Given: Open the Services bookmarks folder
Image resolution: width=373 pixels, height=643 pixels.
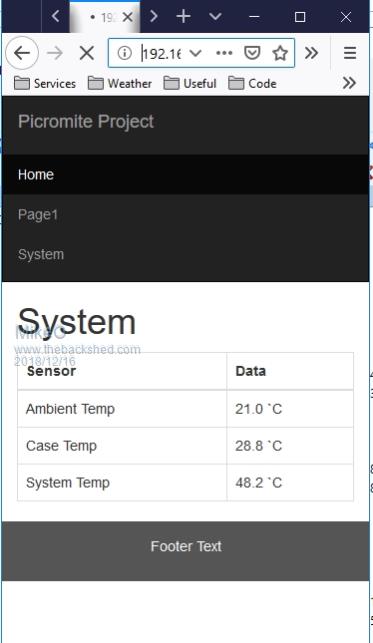Looking at the screenshot, I should [45, 83].
